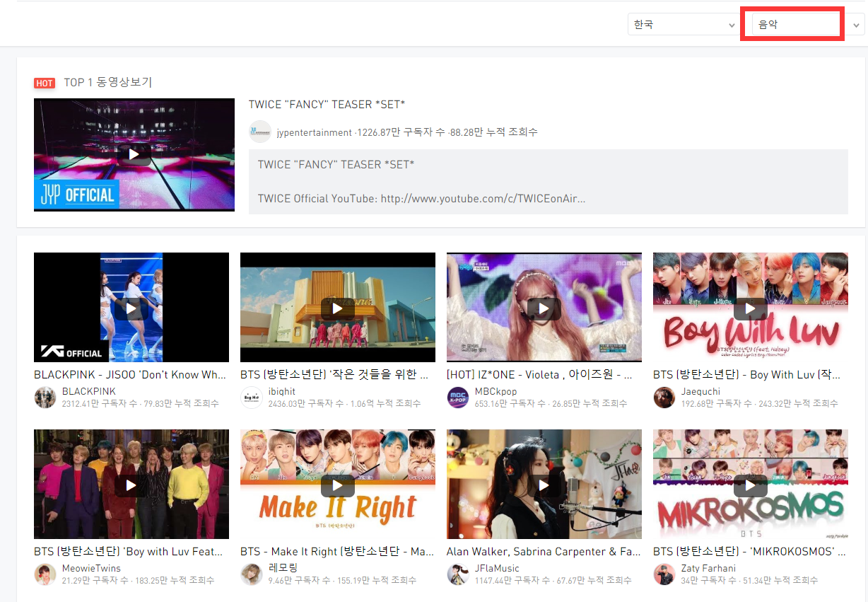Click the BLACKPINK channel avatar icon

coord(45,398)
